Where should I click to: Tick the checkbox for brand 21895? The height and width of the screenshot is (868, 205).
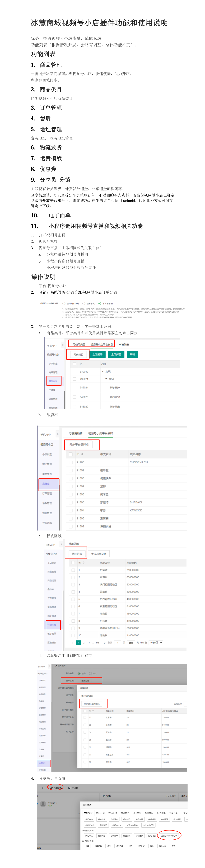71,502
